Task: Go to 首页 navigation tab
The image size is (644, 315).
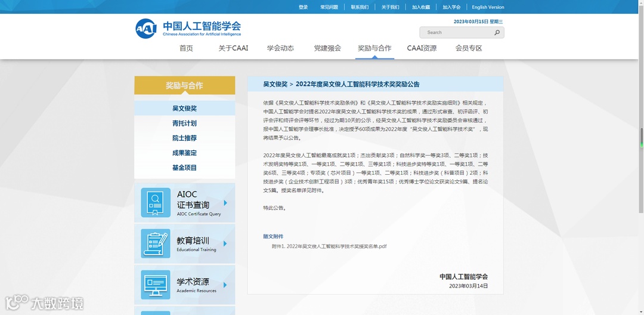Action: (x=186, y=48)
